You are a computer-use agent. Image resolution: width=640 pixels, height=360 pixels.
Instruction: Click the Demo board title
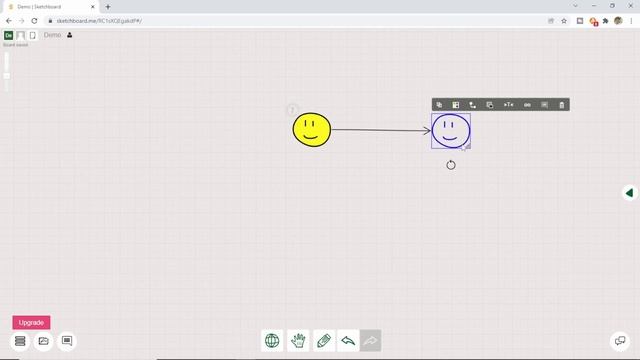[52, 35]
